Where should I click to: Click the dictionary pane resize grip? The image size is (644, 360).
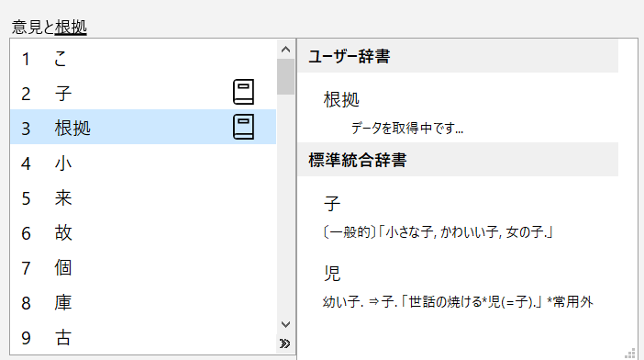click(x=629, y=354)
